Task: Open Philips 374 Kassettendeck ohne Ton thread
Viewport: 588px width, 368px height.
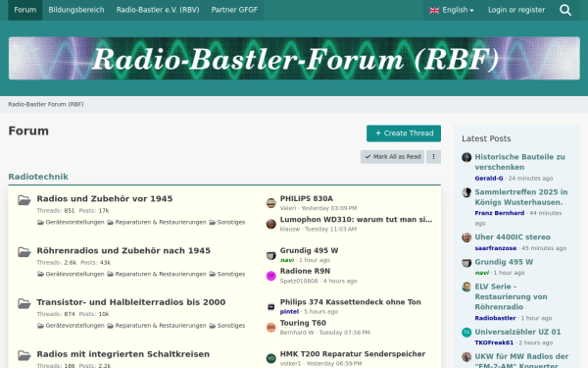Action: (350, 302)
